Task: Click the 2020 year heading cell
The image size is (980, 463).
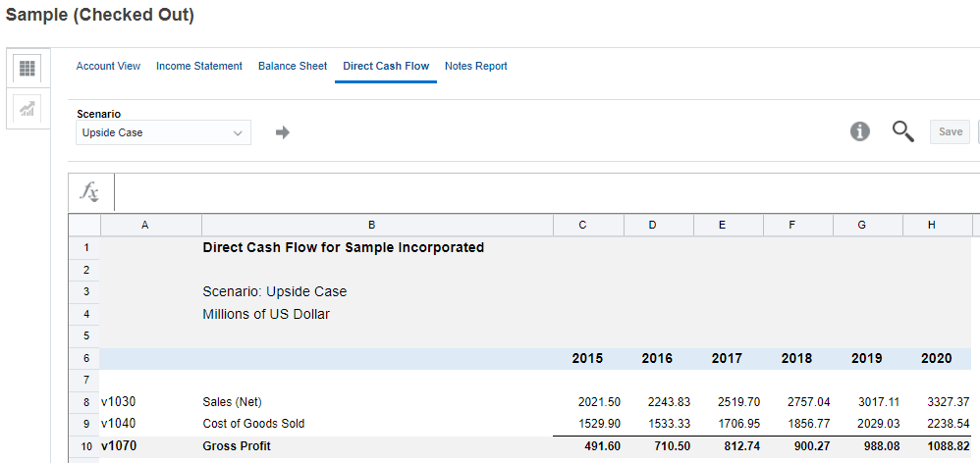Action: point(938,359)
